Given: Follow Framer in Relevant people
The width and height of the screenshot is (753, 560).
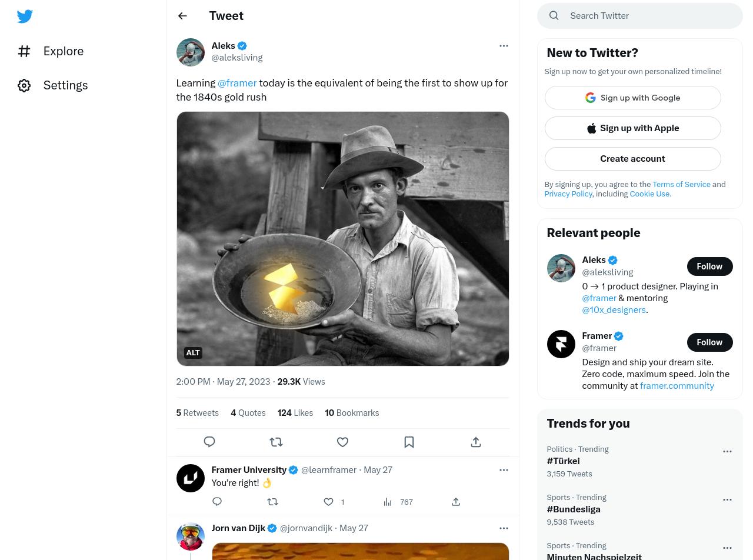Looking at the screenshot, I should coord(709,342).
